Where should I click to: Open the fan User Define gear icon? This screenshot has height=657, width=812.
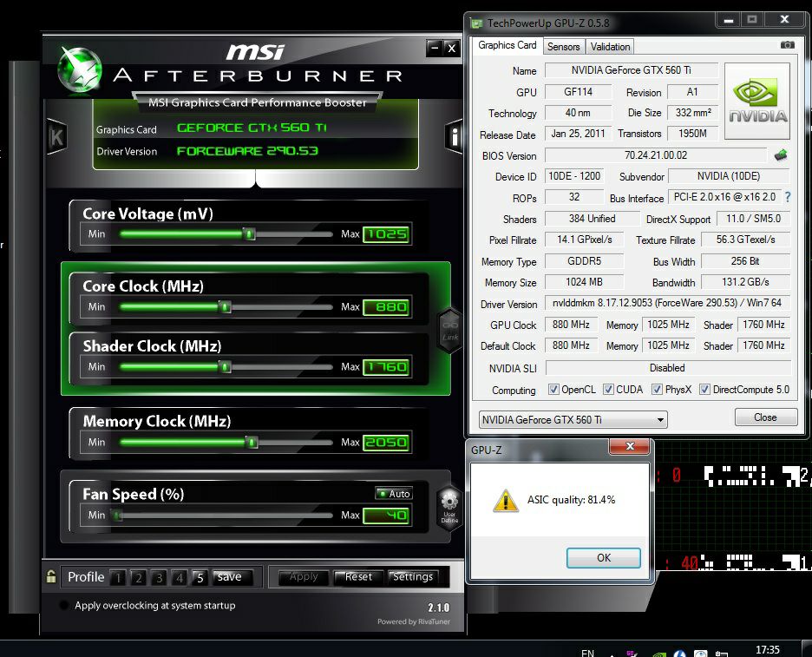tap(449, 507)
